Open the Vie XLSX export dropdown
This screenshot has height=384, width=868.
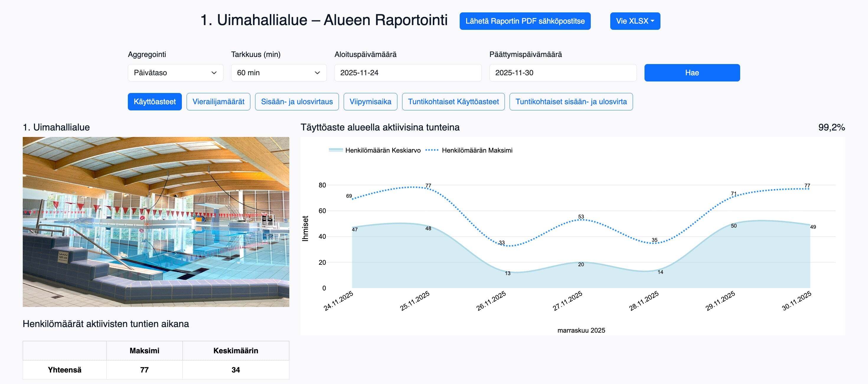click(635, 21)
